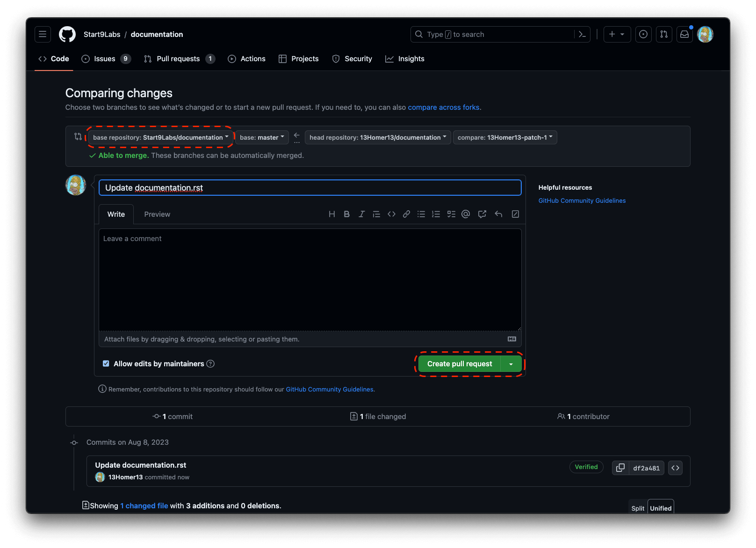Open the Issues tab
Viewport: 756px width, 548px height.
pos(105,59)
